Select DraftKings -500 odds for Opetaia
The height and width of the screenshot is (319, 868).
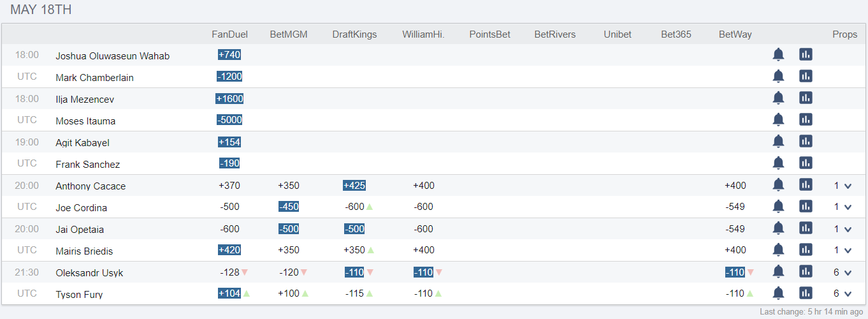click(354, 229)
